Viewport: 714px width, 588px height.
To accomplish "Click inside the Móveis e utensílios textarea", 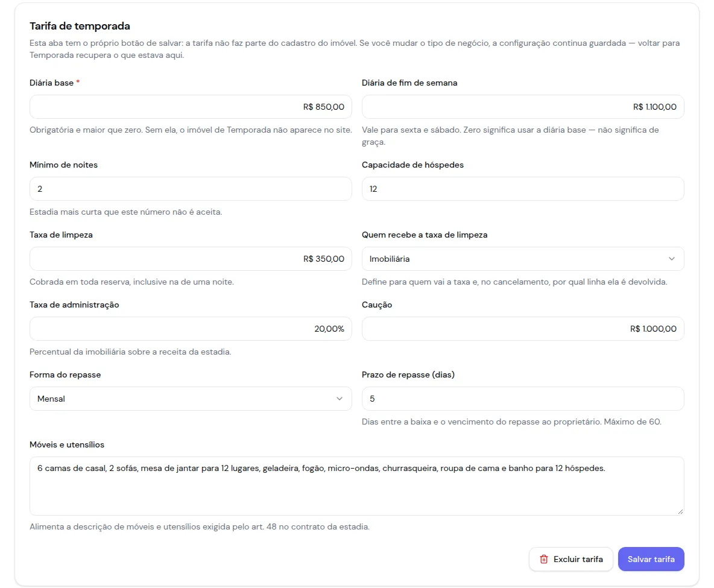I will pyautogui.click(x=356, y=486).
